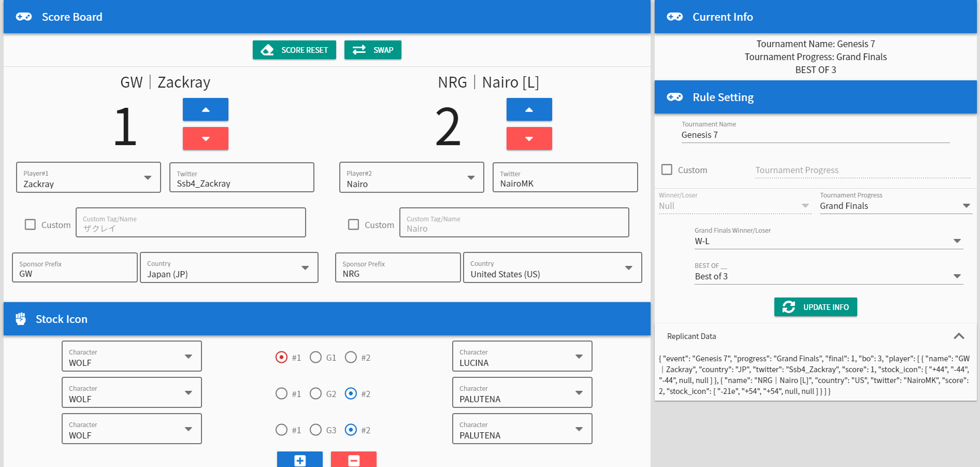Screen dimensions: 980x467
Task: Open Player#2 Nairo dropdown
Action: pyautogui.click(x=412, y=177)
